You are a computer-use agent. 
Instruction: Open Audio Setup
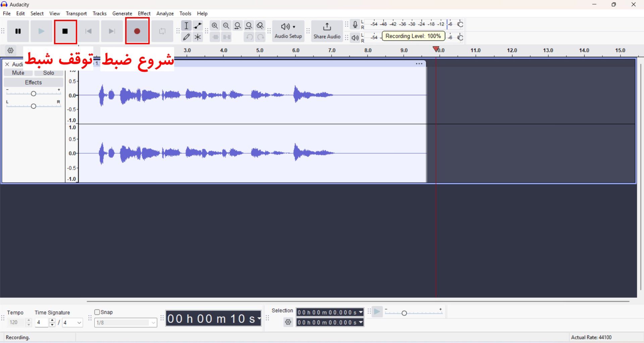(x=288, y=31)
